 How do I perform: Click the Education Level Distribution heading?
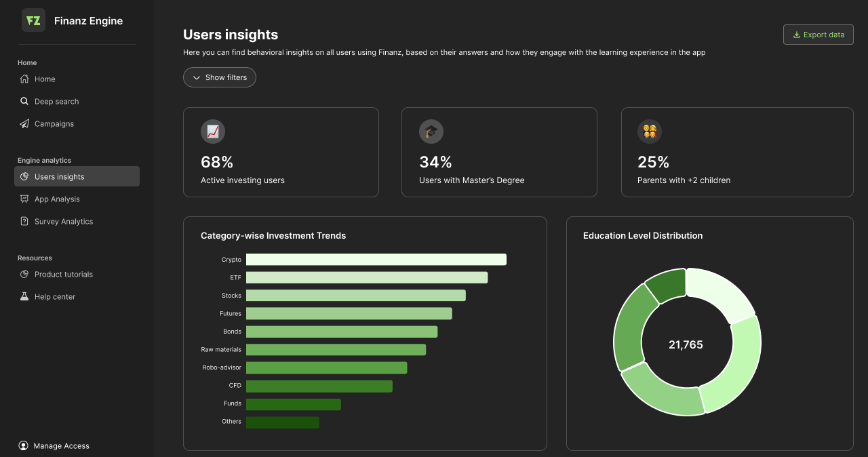pos(643,236)
